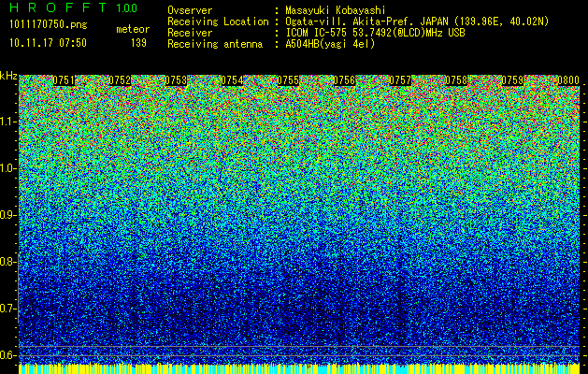The height and width of the screenshot is (374, 588).
Task: Select the 0757 time label
Action: [x=400, y=80]
